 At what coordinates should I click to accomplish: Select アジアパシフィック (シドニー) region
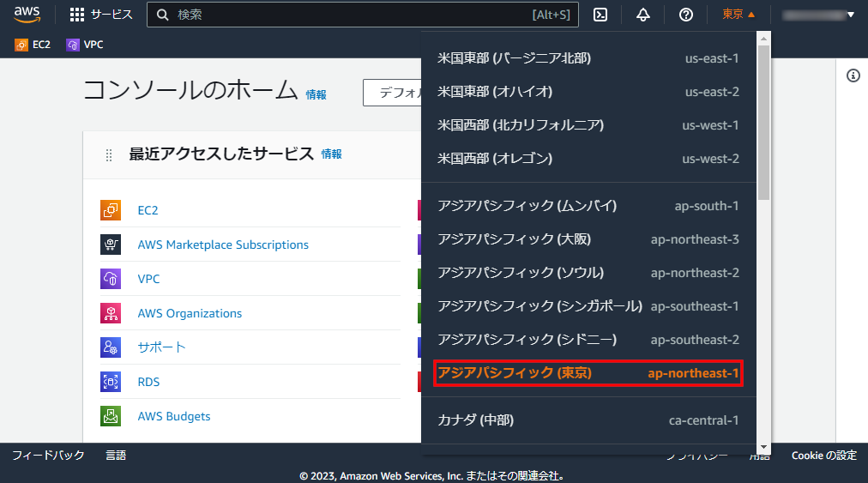(588, 340)
